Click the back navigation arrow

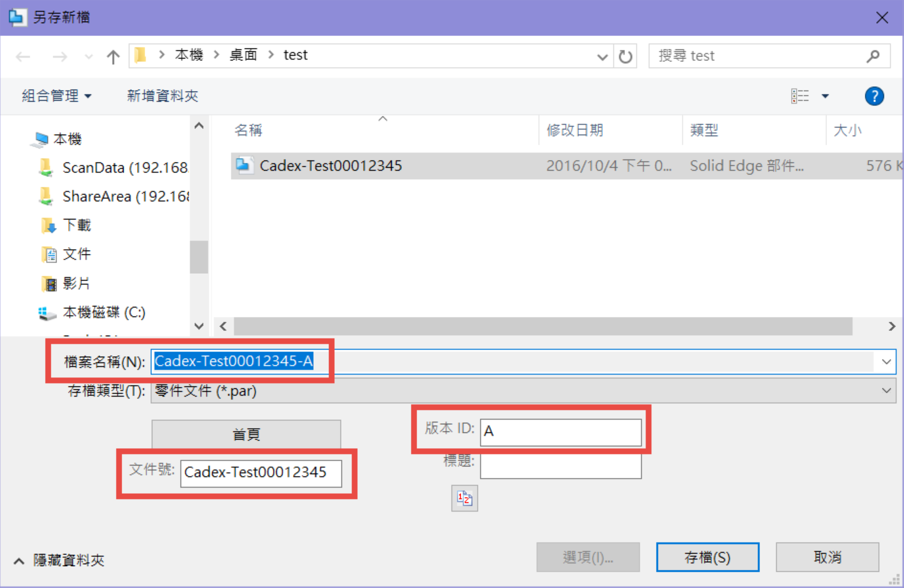click(x=23, y=57)
